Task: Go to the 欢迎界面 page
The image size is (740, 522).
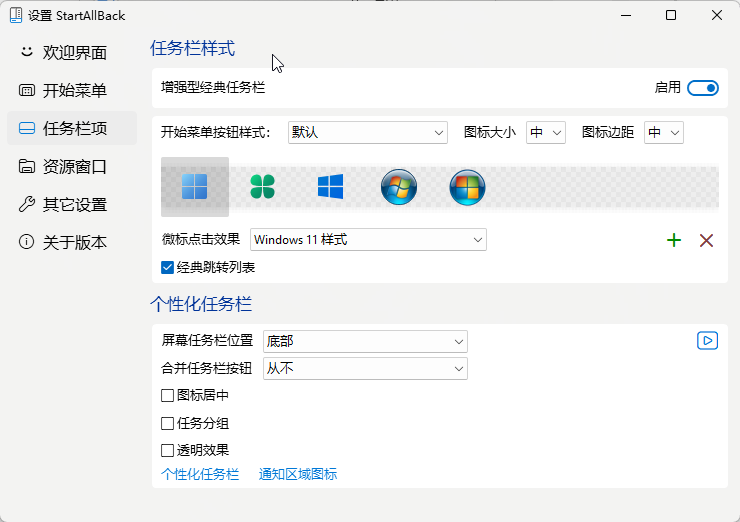Action: tap(72, 52)
